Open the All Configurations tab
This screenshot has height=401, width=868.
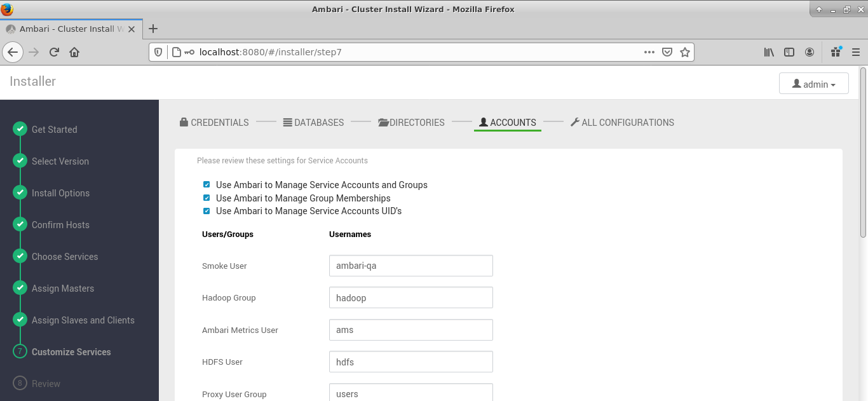pos(622,123)
